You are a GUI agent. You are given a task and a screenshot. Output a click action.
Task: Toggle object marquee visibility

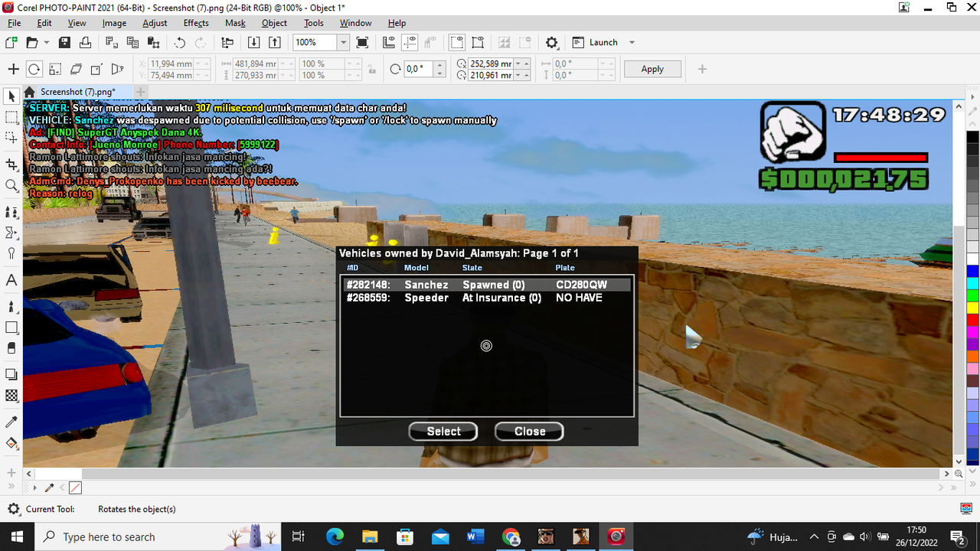click(478, 43)
